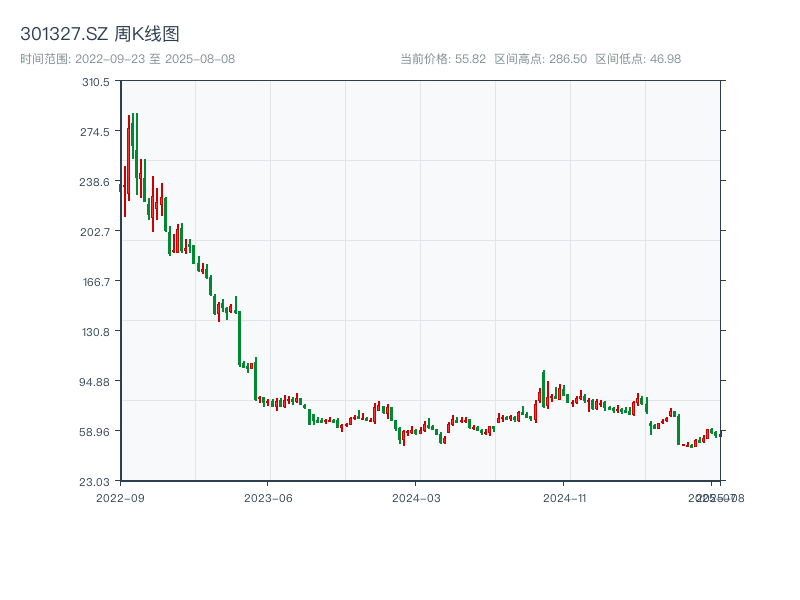Screen dimensions: 800x600
Task: Click the last candlestick at the chart's right edge
Action: (719, 434)
